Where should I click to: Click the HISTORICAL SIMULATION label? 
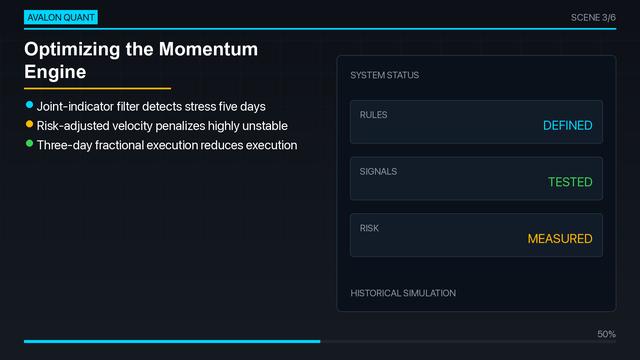(x=403, y=293)
